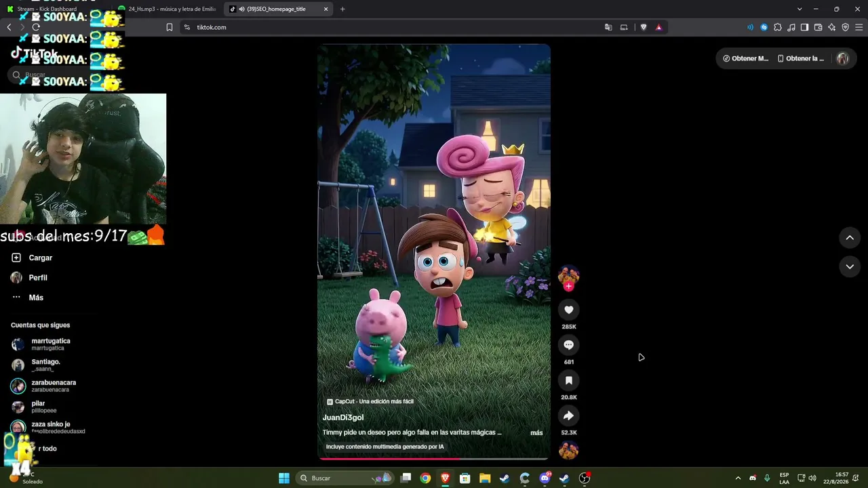Click the install app icon in address bar
868x488 pixels.
[624, 27]
